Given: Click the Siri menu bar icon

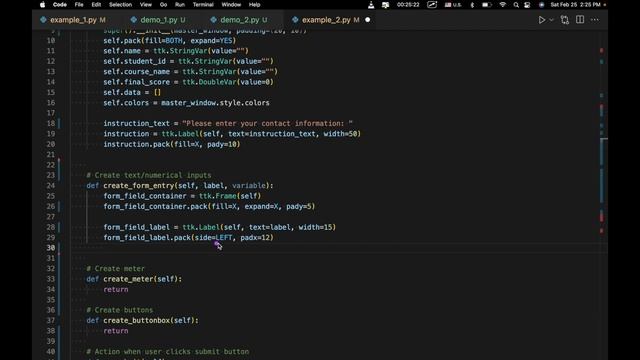Looking at the screenshot, I should click(x=542, y=5).
